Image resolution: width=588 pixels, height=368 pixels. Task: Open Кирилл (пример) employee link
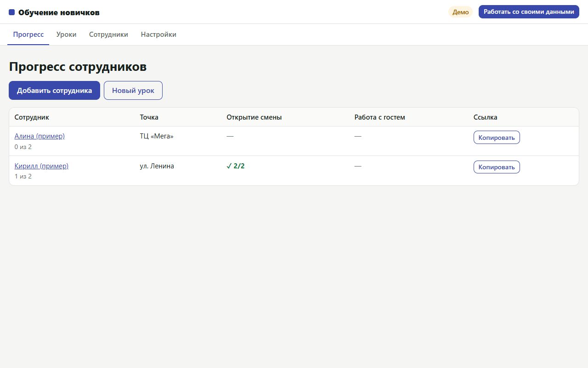pyautogui.click(x=41, y=166)
